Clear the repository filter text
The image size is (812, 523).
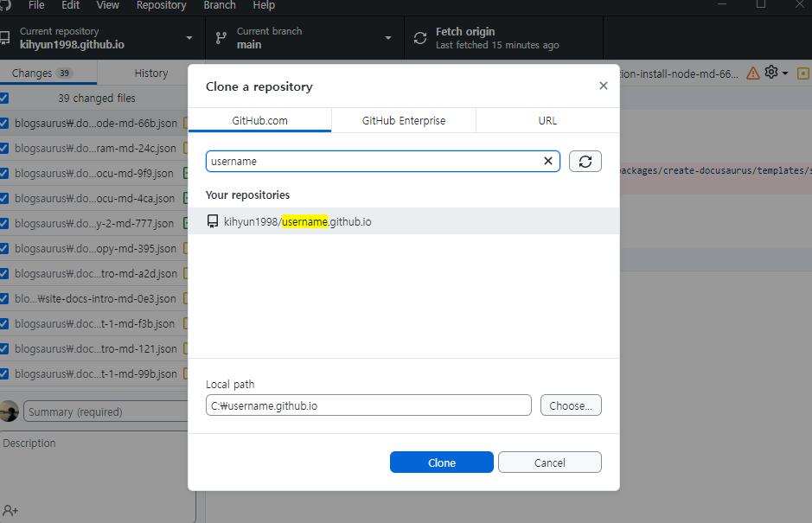548,161
